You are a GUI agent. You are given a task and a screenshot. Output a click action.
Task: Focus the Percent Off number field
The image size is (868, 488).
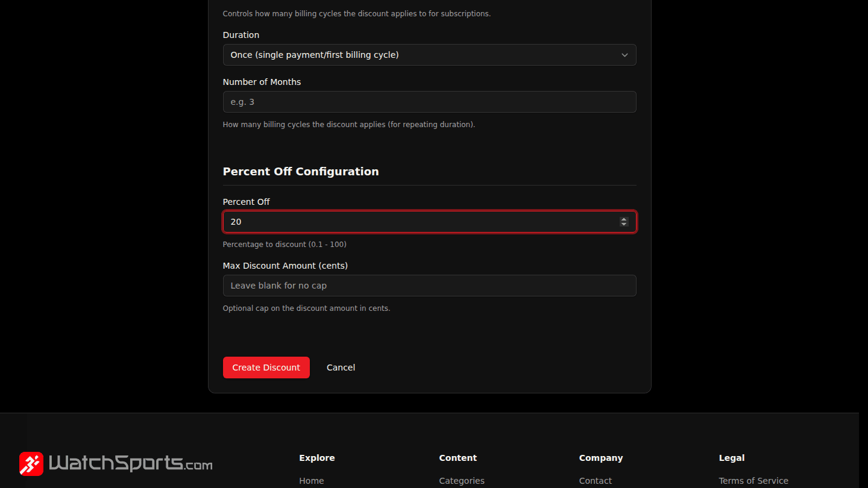coord(429,222)
